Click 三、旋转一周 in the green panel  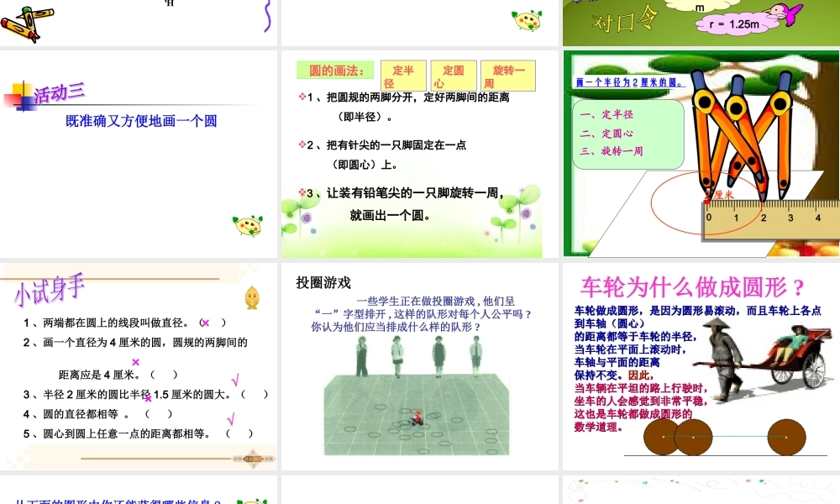click(x=612, y=151)
